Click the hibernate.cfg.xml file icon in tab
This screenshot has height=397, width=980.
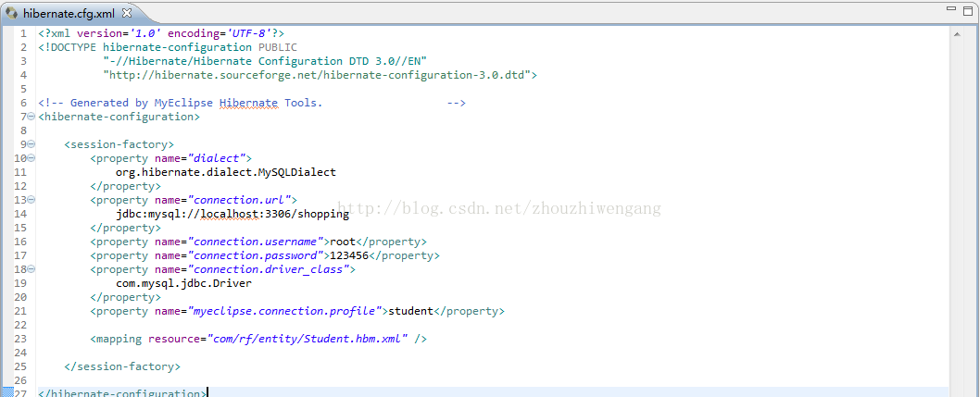point(11,12)
